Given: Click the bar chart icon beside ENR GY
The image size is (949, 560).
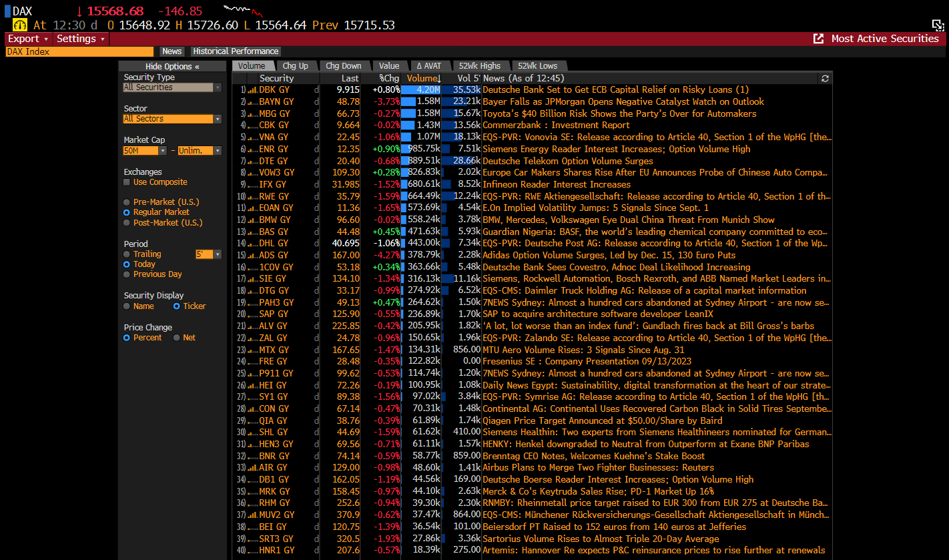Looking at the screenshot, I should [252, 149].
